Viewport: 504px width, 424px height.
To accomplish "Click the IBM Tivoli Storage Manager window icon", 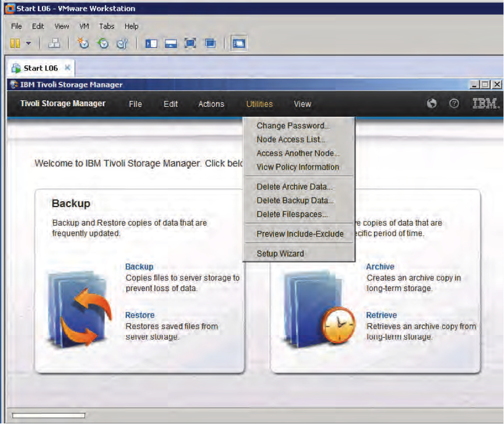I will pos(14,85).
